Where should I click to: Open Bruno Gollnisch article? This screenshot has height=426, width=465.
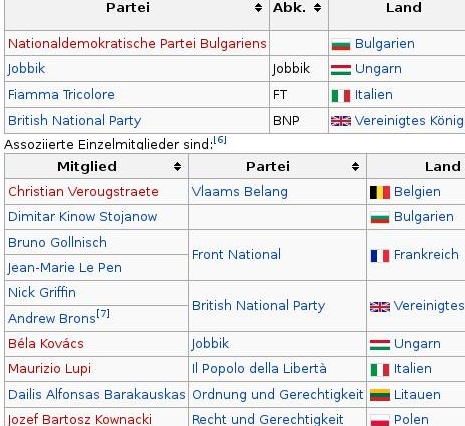[57, 242]
